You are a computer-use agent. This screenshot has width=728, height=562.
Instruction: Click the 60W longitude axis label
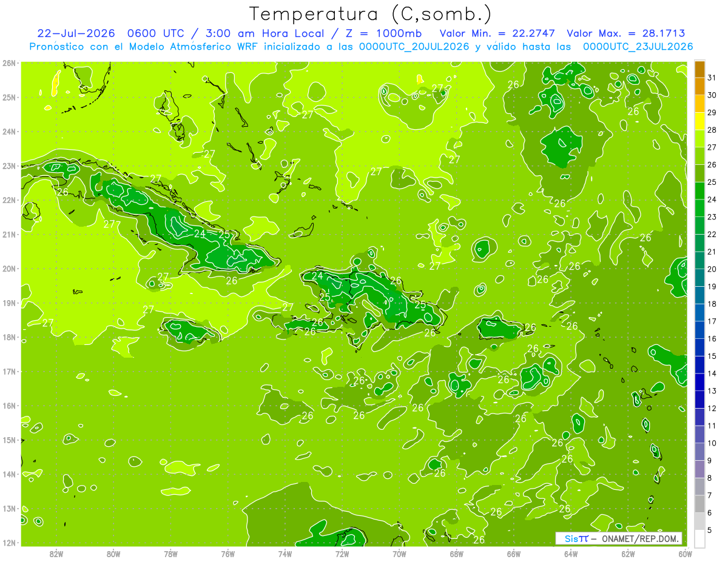click(686, 554)
